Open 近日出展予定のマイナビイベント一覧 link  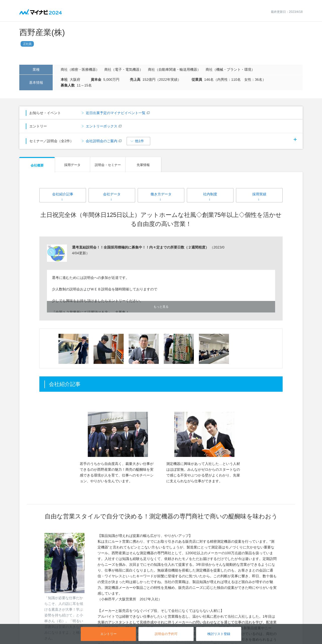pyautogui.click(x=115, y=113)
